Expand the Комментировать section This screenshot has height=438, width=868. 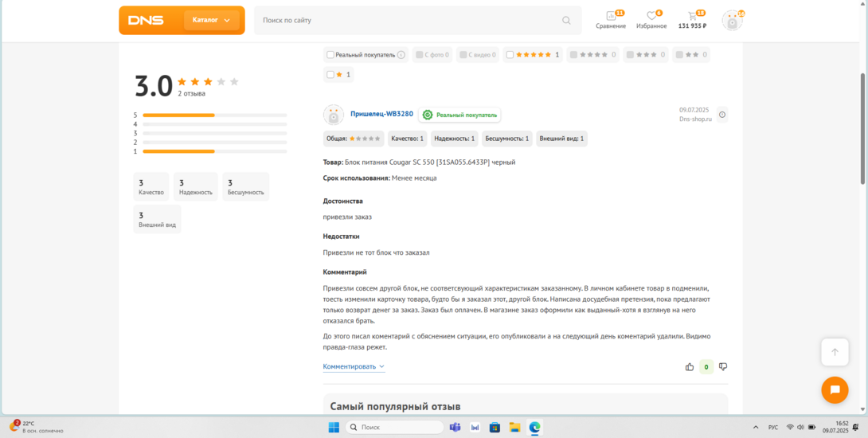click(x=353, y=367)
